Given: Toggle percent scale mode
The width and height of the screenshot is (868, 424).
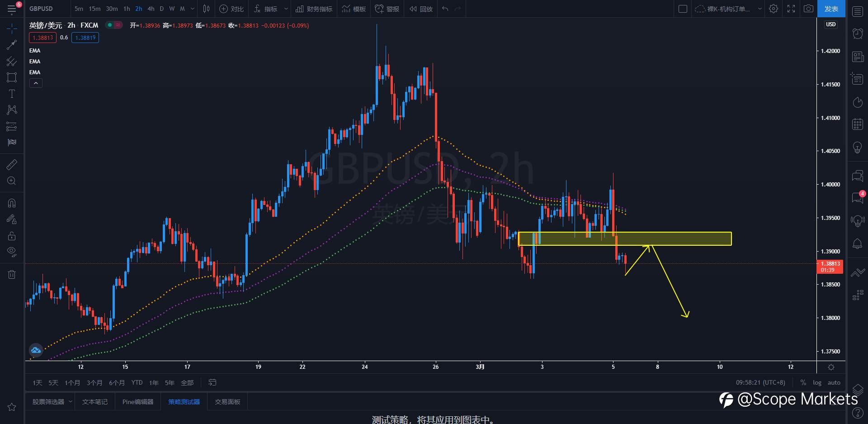Looking at the screenshot, I should (803, 383).
